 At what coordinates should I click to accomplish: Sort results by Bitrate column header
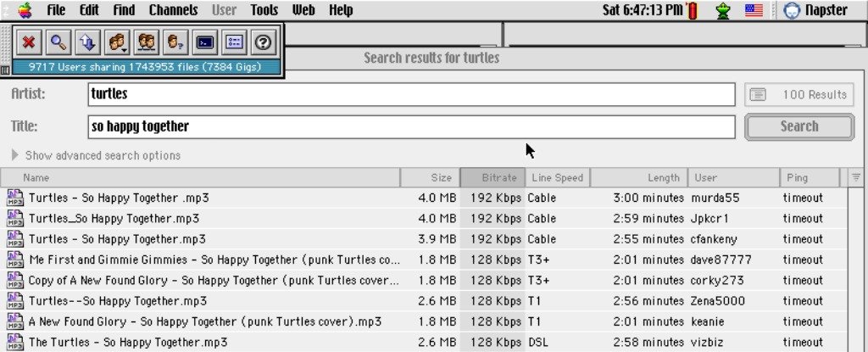[x=492, y=178]
